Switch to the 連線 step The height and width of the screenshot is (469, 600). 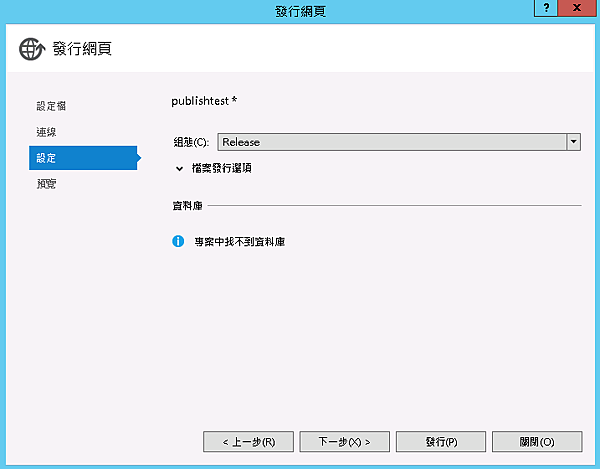[x=46, y=132]
